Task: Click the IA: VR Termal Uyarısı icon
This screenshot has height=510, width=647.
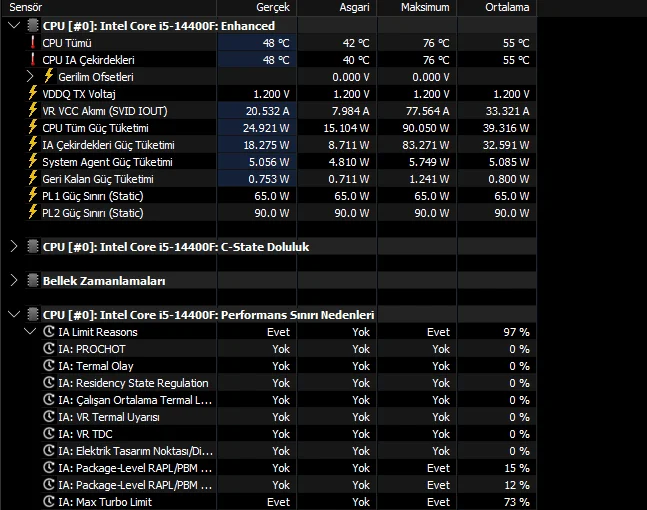Action: [x=49, y=416]
